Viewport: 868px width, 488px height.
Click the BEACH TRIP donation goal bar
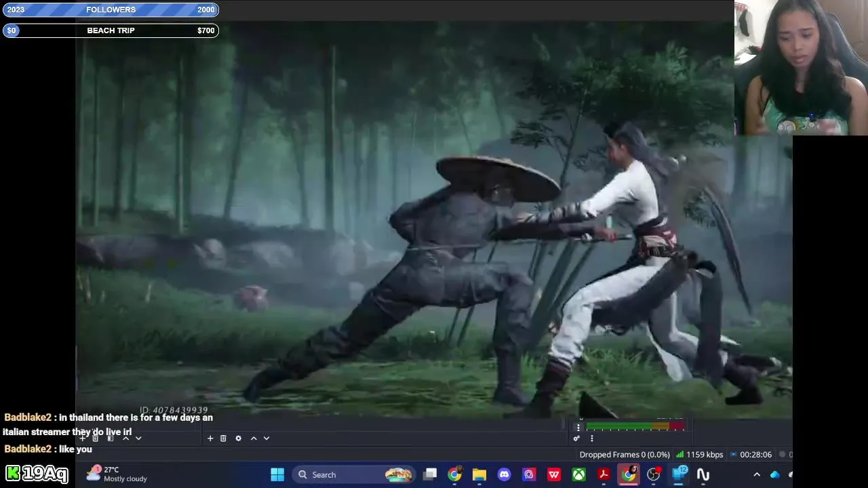point(111,30)
